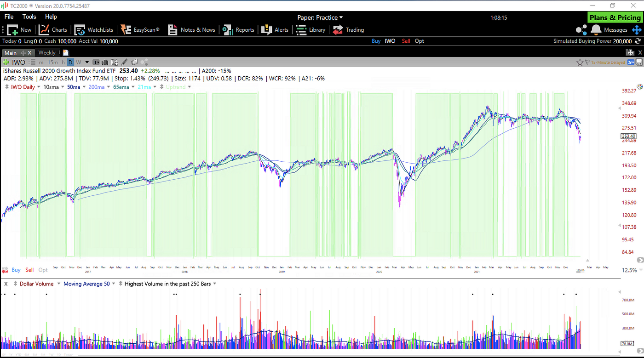Open the symbol list icon beside IWO
Image resolution: width=644 pixels, height=358 pixels.
tap(32, 62)
